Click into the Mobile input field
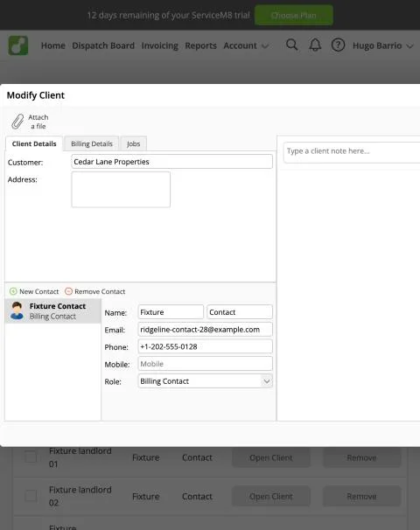Viewport: 420px width, 530px height. pos(206,364)
